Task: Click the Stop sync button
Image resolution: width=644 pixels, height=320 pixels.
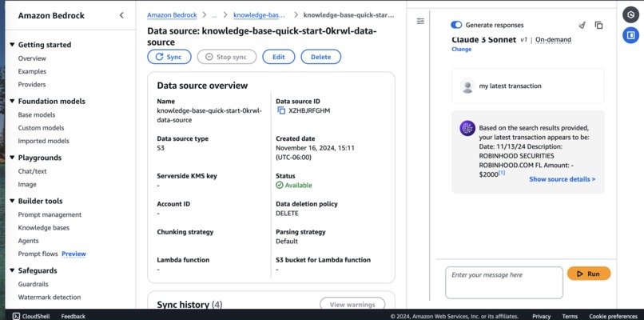Action: 227,57
